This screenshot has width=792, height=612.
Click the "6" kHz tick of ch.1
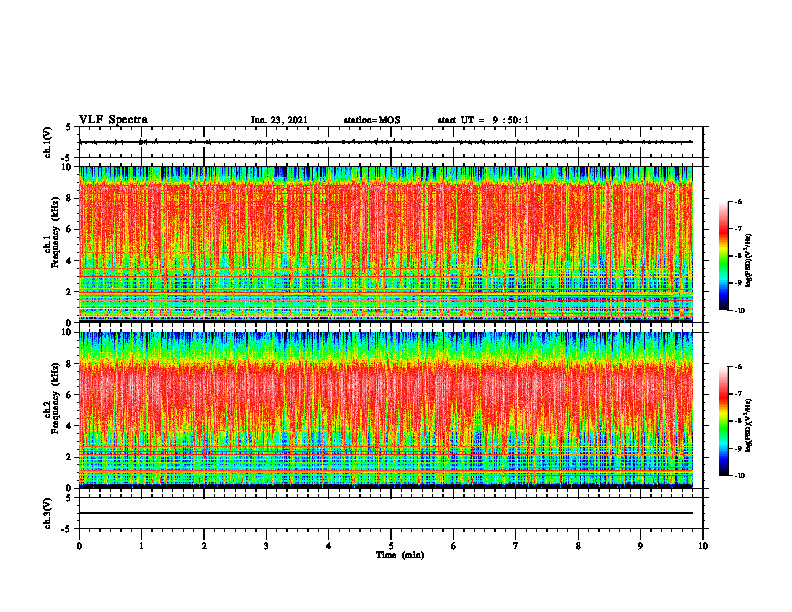(x=69, y=230)
